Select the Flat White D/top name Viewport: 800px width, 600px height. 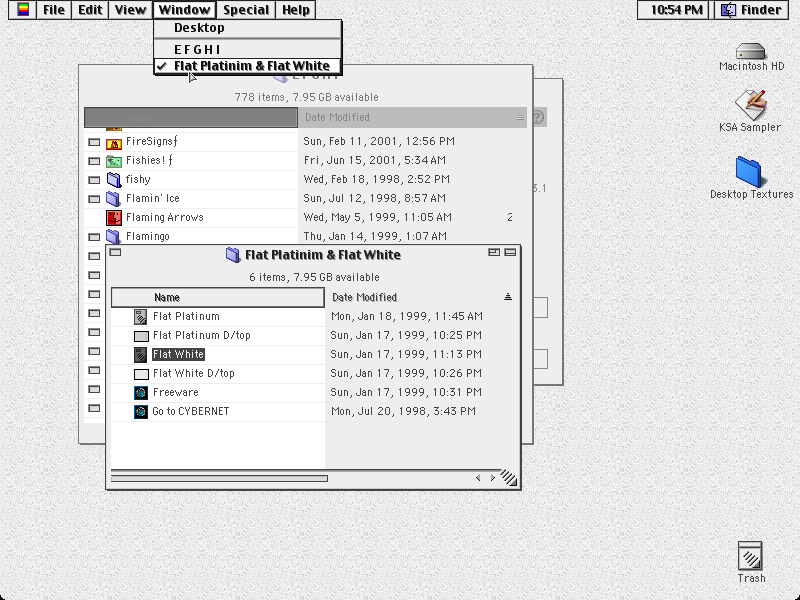[x=194, y=373]
